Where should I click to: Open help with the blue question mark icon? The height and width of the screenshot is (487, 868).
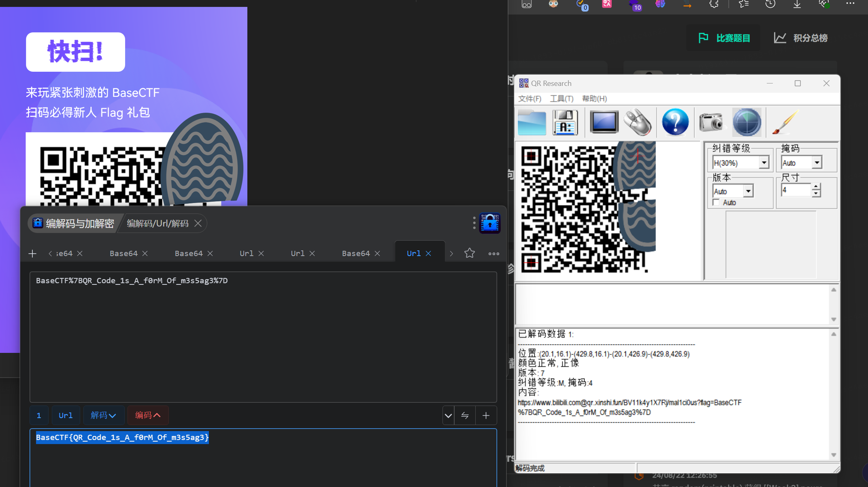(x=675, y=122)
